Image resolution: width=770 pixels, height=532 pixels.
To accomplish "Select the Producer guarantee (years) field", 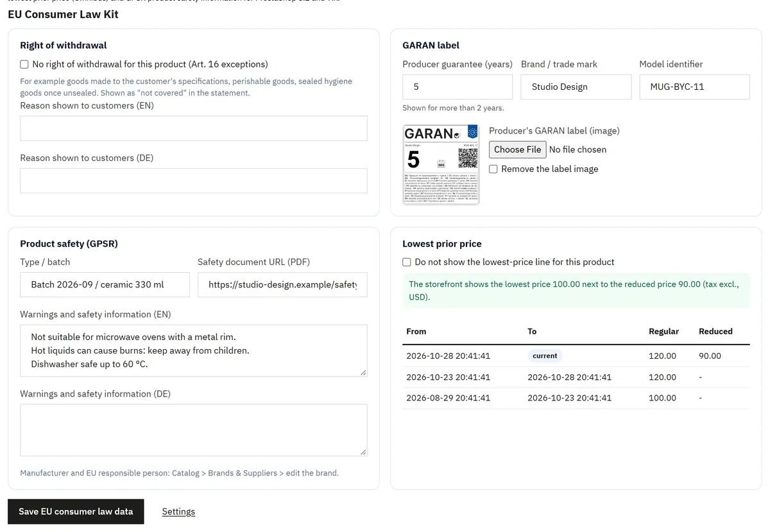I will [458, 87].
